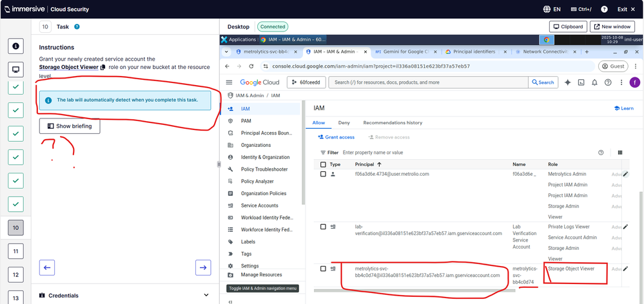Select Service Accounts in the sidebar
Screen dimensions: 644x304
[x=259, y=205]
